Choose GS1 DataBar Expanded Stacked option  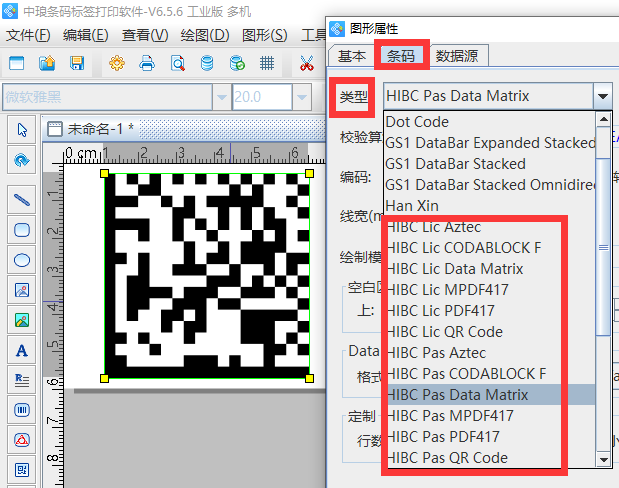point(490,143)
